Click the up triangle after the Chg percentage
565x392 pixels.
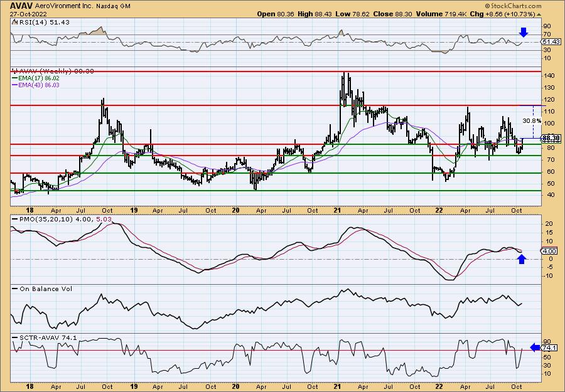click(539, 14)
